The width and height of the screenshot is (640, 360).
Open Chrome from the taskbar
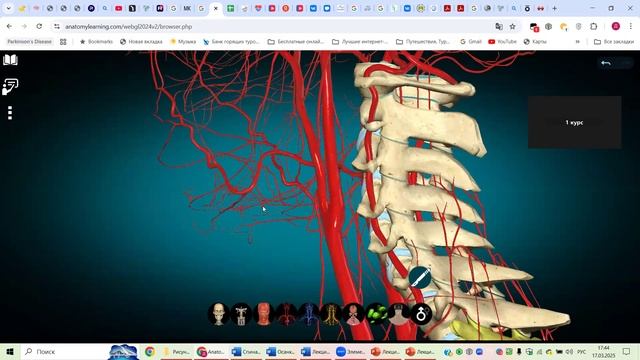150,351
